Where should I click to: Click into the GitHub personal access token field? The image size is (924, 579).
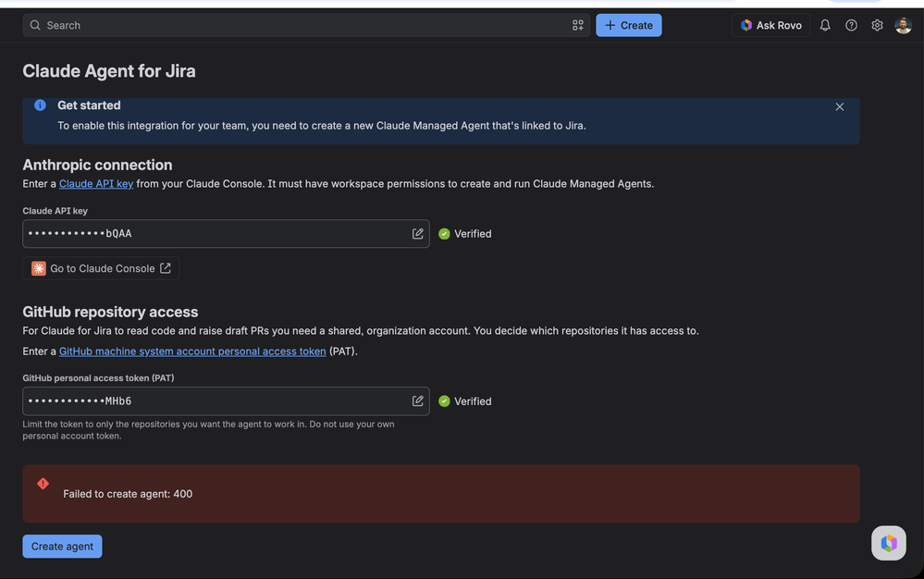pyautogui.click(x=226, y=401)
